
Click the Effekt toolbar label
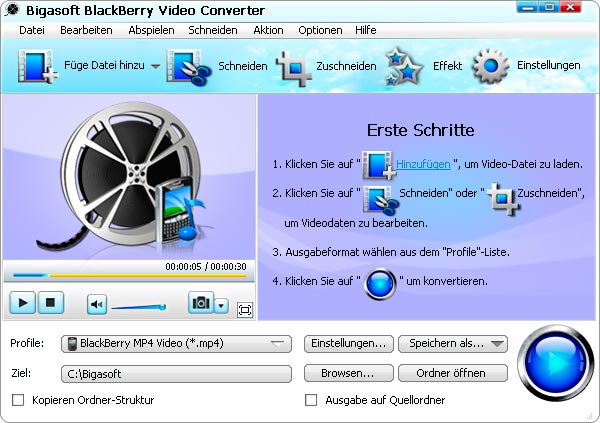(447, 66)
